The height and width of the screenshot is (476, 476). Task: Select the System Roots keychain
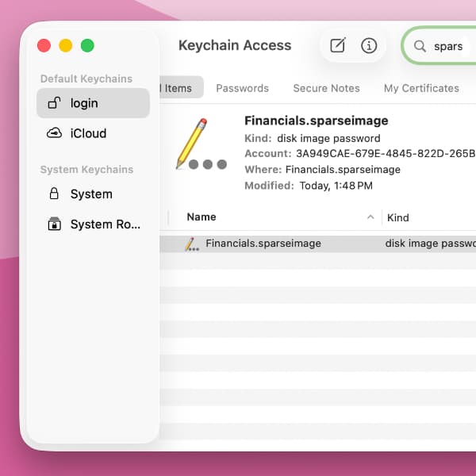click(x=93, y=225)
